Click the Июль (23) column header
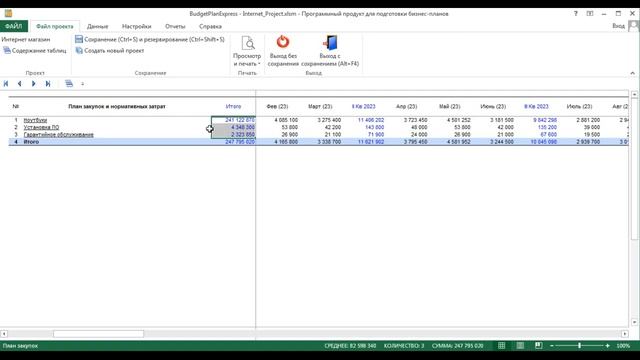Viewport: 640px width, 360px height. click(x=579, y=107)
